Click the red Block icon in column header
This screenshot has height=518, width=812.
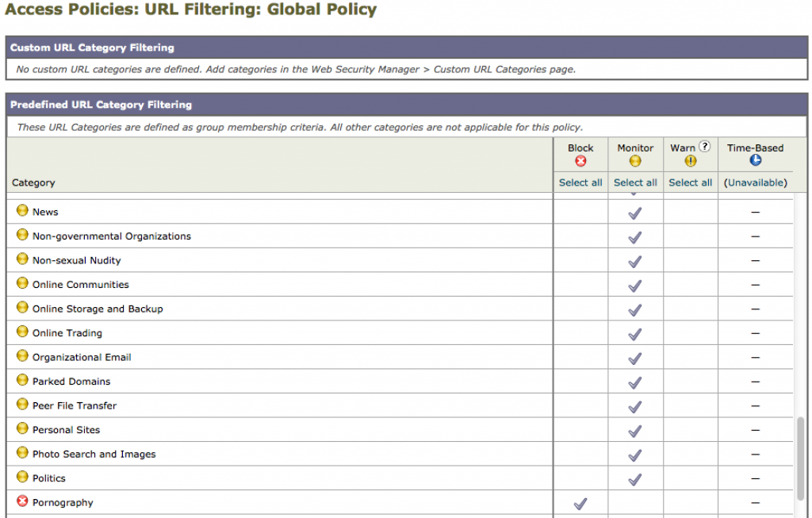pos(580,161)
